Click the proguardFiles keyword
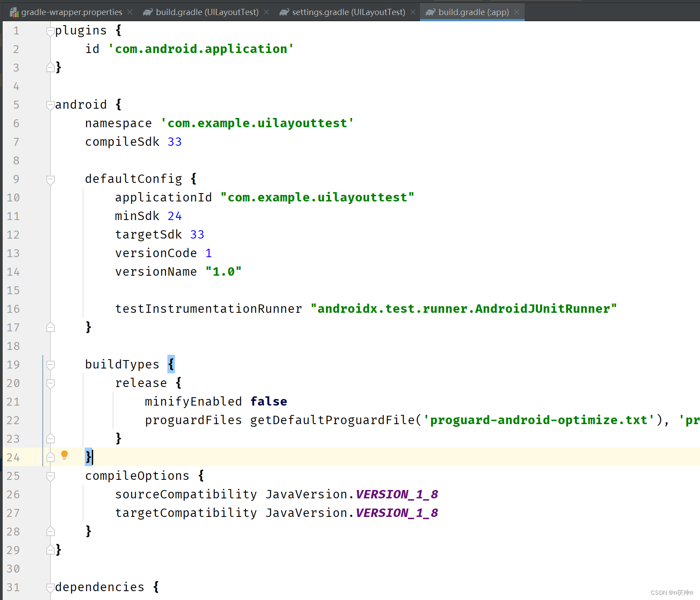Image resolution: width=700 pixels, height=600 pixels. (193, 420)
